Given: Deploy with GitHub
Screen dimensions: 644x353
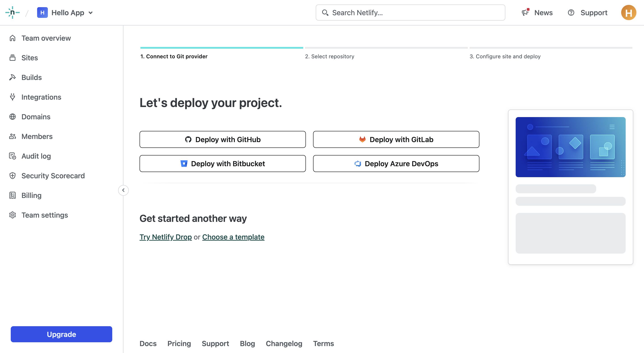Looking at the screenshot, I should pyautogui.click(x=222, y=139).
